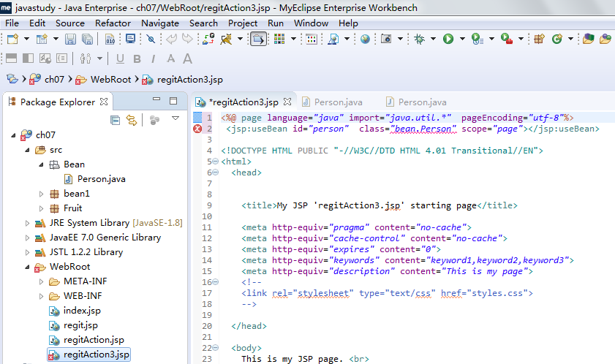
Task: Collapse the ch07 project tree node
Action: pos(13,135)
